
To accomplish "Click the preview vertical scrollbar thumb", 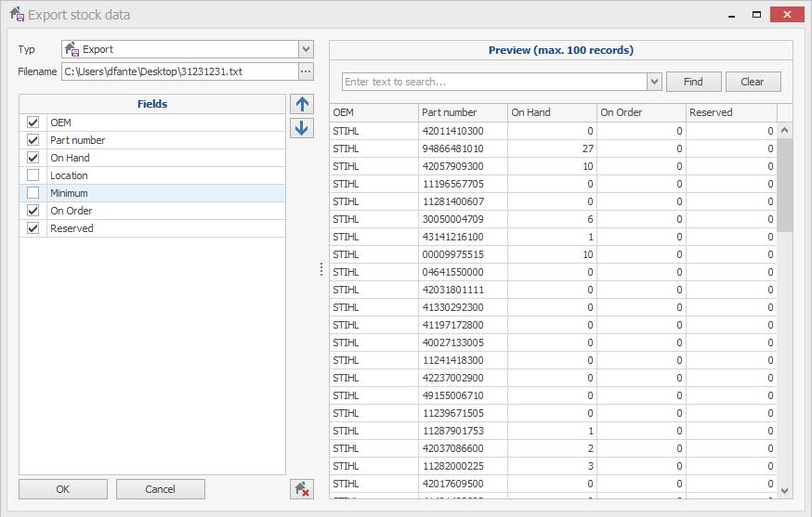I will tap(784, 185).
